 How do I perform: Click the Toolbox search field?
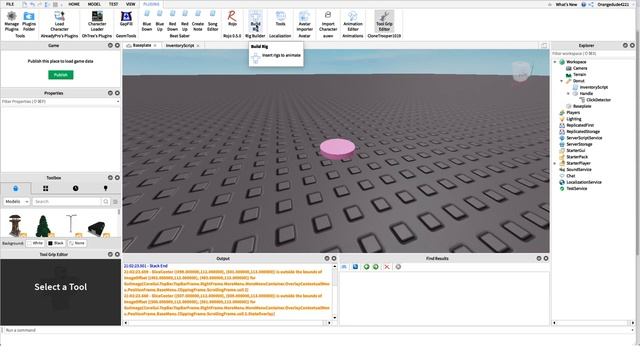point(67,202)
